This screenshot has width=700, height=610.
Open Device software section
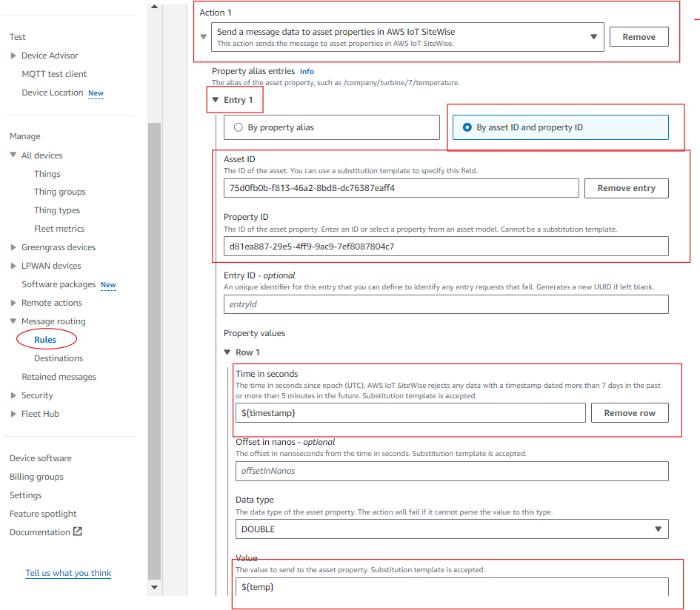[41, 458]
